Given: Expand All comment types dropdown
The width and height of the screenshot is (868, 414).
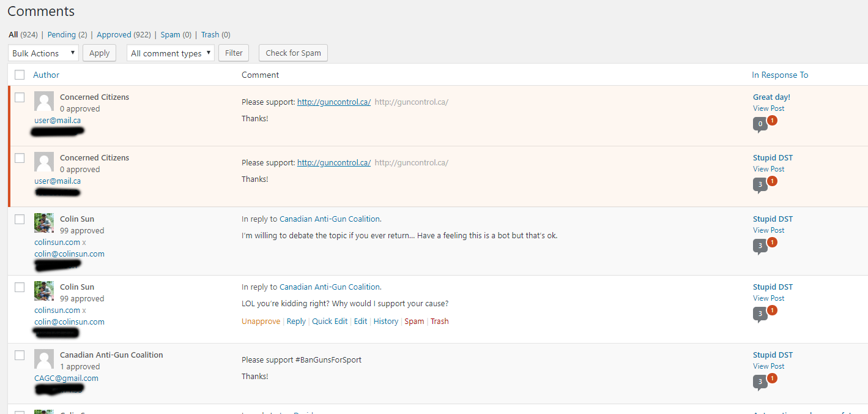Looking at the screenshot, I should click(x=171, y=53).
